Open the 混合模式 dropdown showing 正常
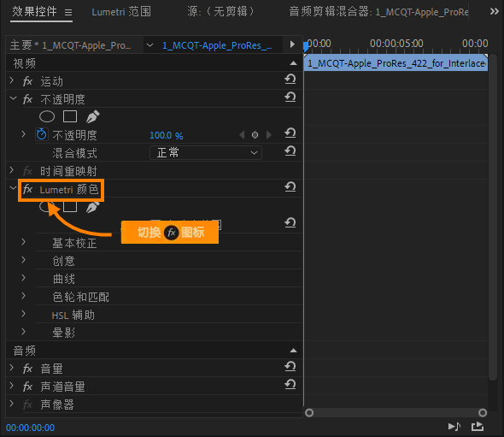Screen dimensions: 504x437 206,152
